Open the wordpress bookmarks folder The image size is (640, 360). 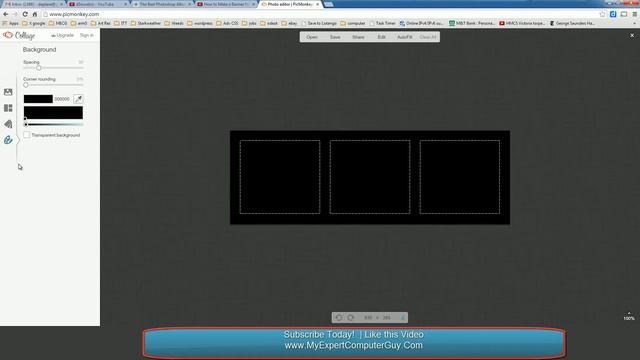pyautogui.click(x=200, y=23)
